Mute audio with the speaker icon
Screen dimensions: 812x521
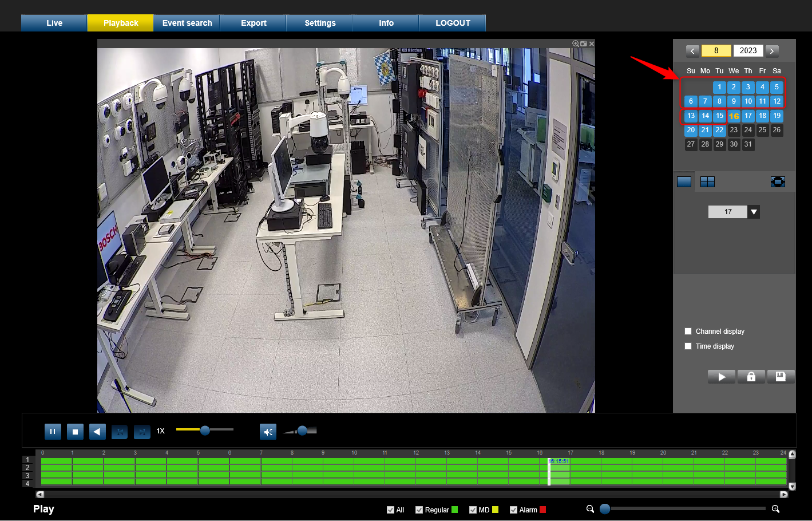268,432
